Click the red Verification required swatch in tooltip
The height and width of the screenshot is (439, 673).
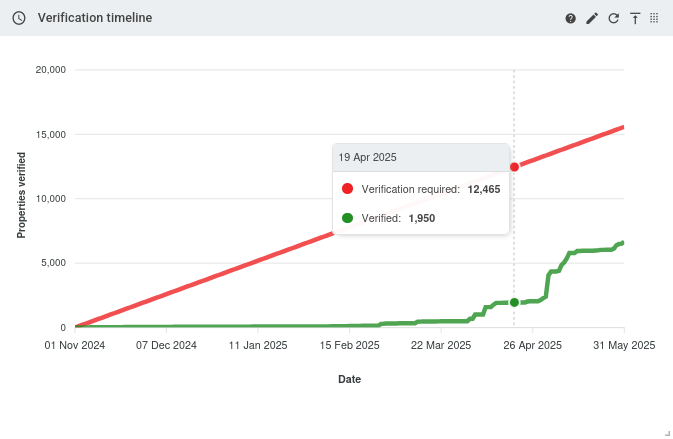click(347, 188)
